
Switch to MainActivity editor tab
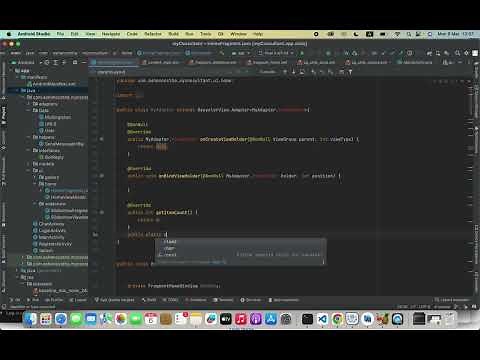(415, 62)
